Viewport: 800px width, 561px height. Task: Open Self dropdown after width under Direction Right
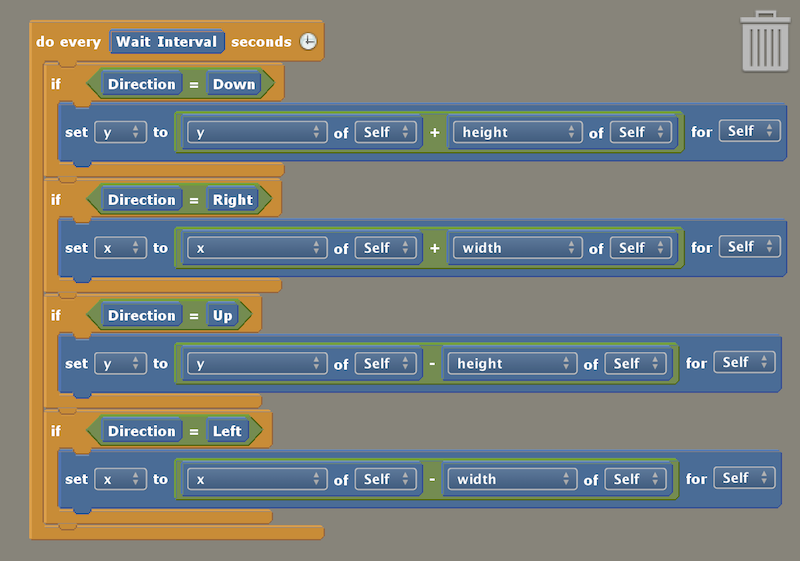click(641, 248)
